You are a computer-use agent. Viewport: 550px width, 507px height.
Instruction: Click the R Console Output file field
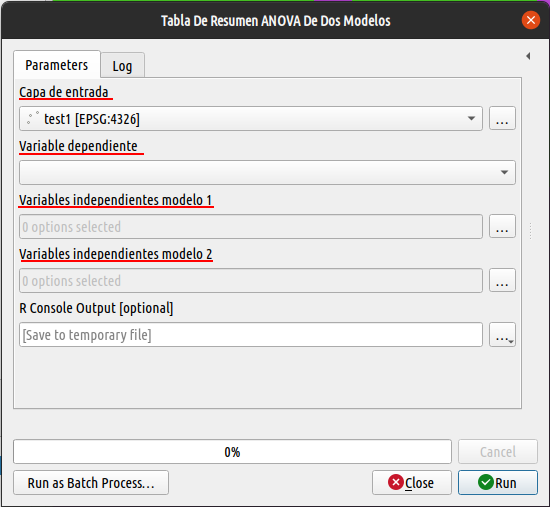[x=251, y=335]
